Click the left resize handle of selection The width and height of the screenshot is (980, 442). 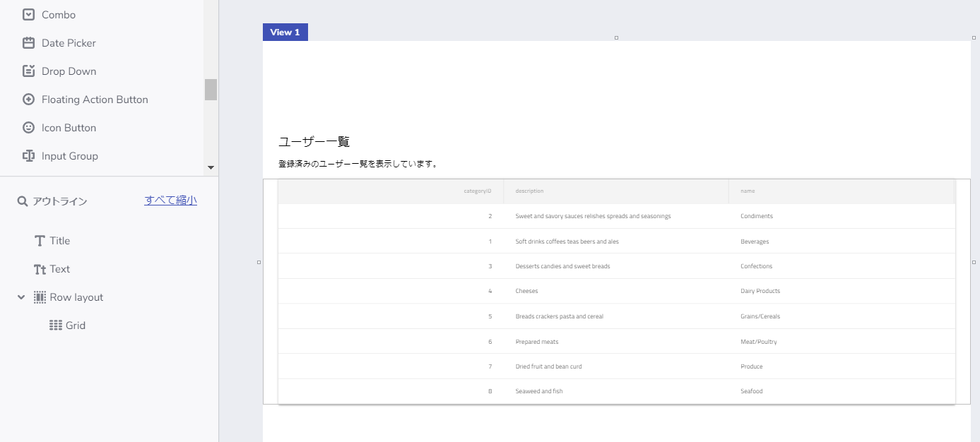point(259,262)
